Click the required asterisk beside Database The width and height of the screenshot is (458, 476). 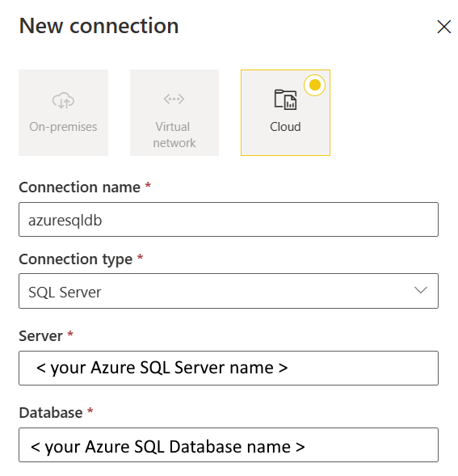[x=90, y=411]
